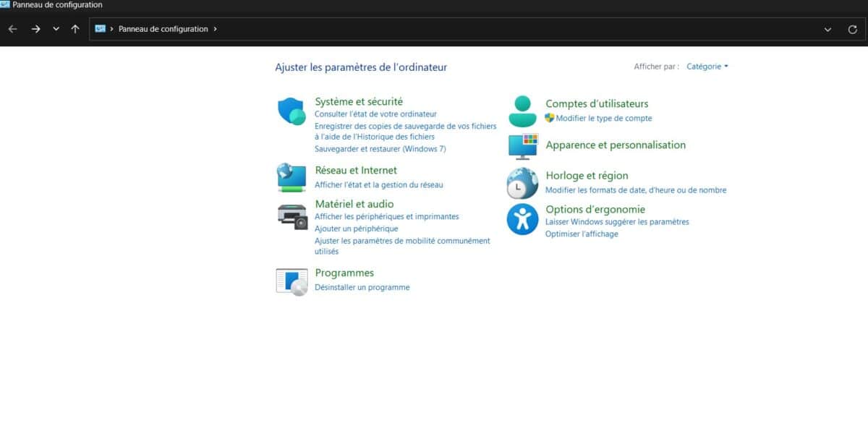Click the Horloge et région clock icon
This screenshot has height=439, width=868.
522,183
